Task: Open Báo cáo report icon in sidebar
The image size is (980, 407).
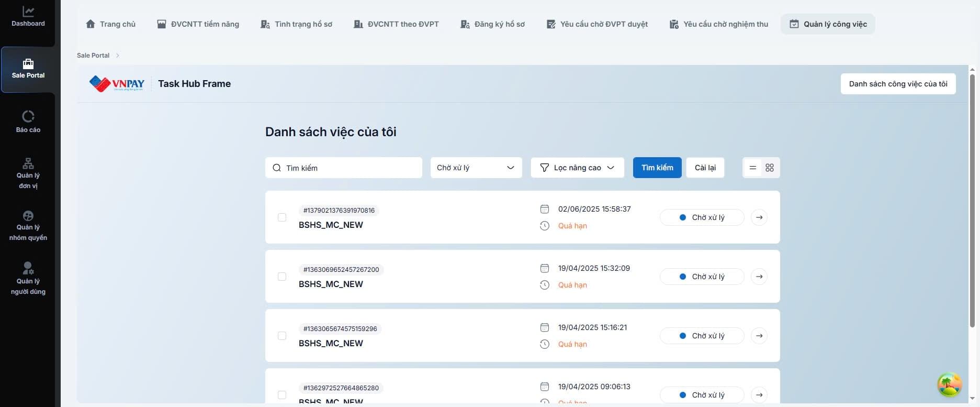Action: 28,116
